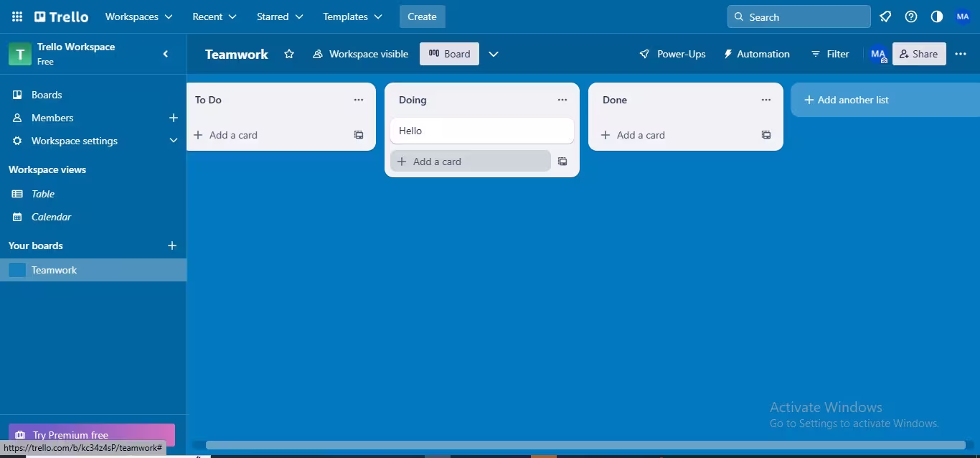Click Try Premium free button
This screenshot has height=458, width=980.
point(92,435)
